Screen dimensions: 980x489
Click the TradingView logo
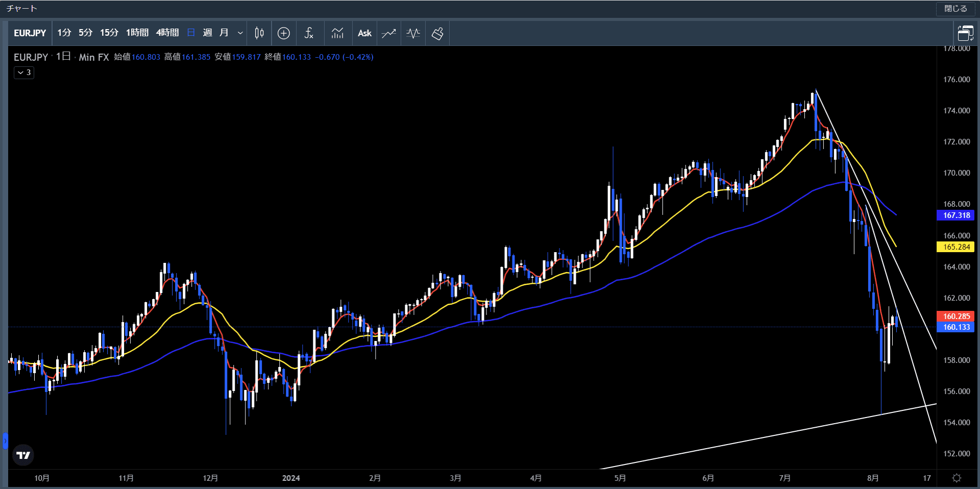pos(23,455)
